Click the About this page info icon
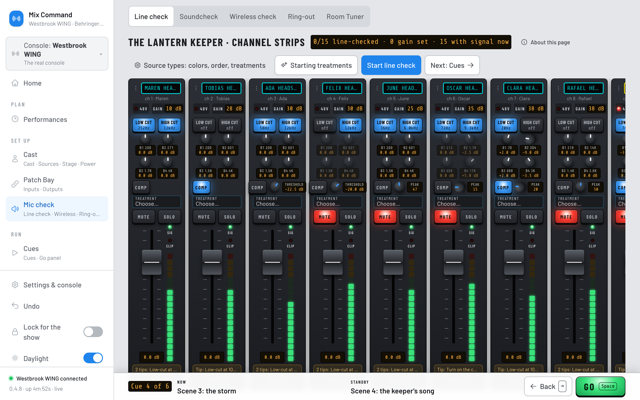 [x=524, y=42]
